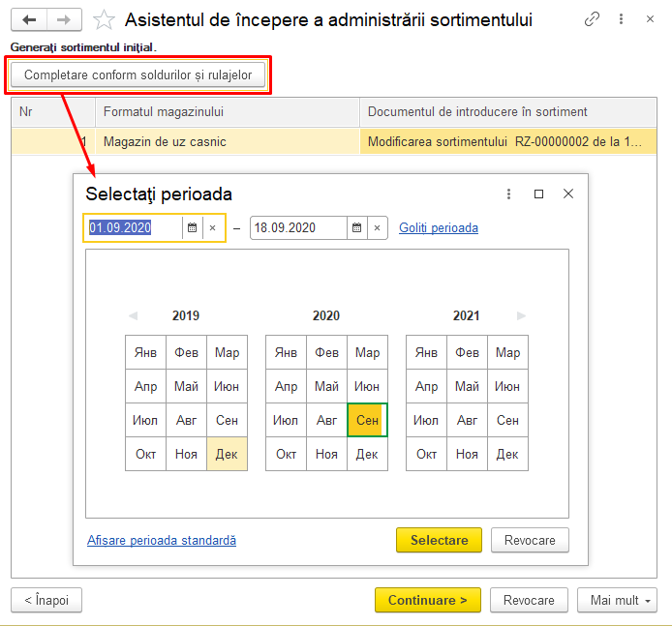The width and height of the screenshot is (672, 626).
Task: Click the forward navigation arrow
Action: (x=64, y=20)
